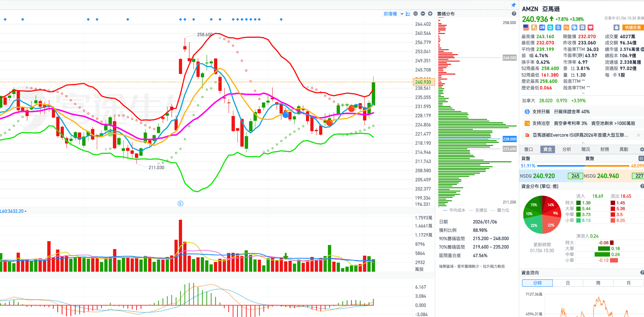Screen dimensions: 644x317
Task: Click the US flag market icon
Action: tap(526, 27)
